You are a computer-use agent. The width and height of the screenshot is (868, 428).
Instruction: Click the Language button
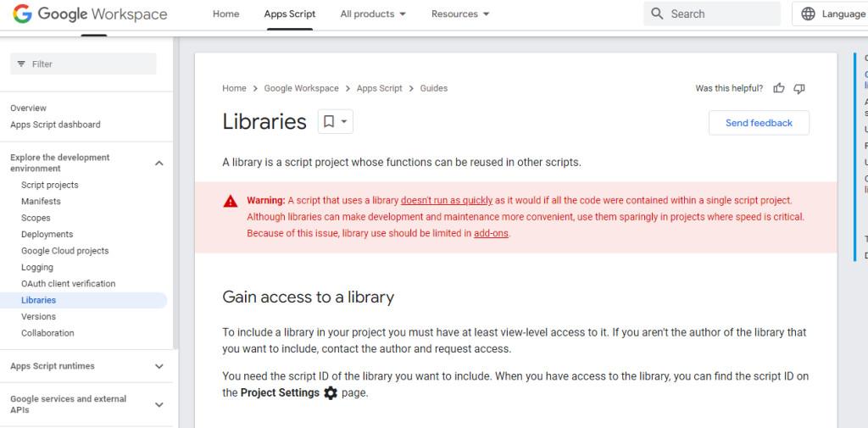click(x=830, y=14)
